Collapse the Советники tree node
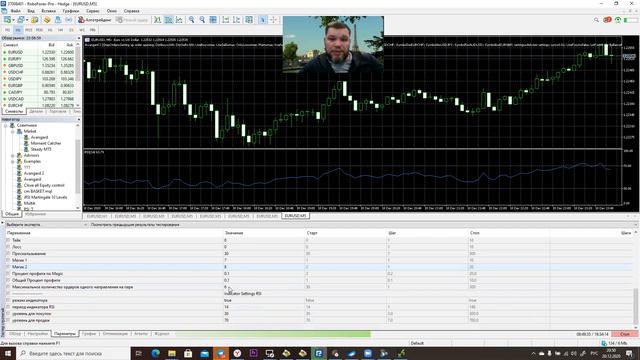 6,125
